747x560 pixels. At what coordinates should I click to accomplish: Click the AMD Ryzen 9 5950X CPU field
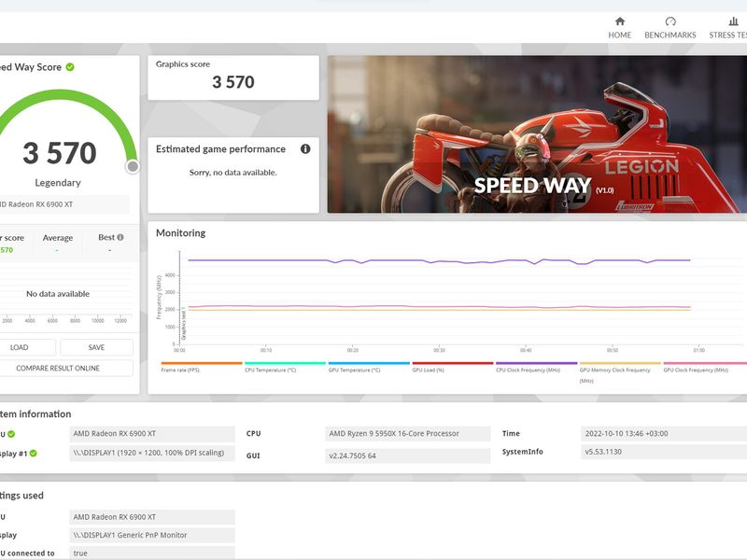pyautogui.click(x=408, y=433)
